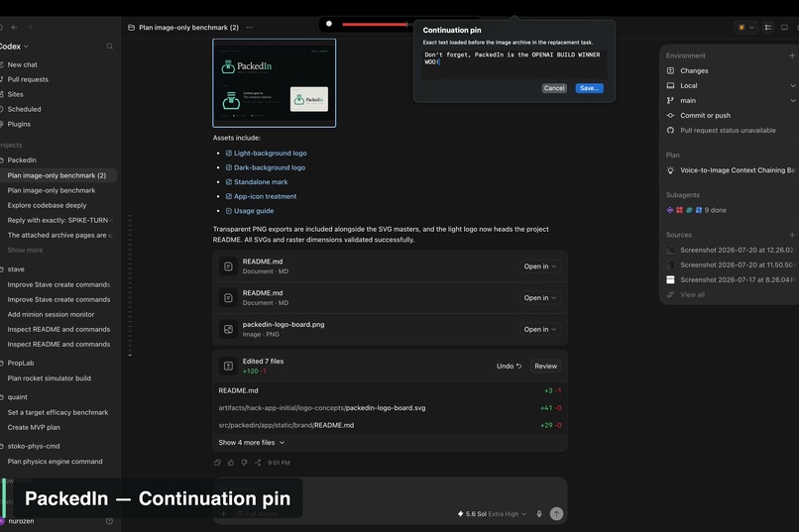Open Plan rocket simulator build chat

pos(49,378)
